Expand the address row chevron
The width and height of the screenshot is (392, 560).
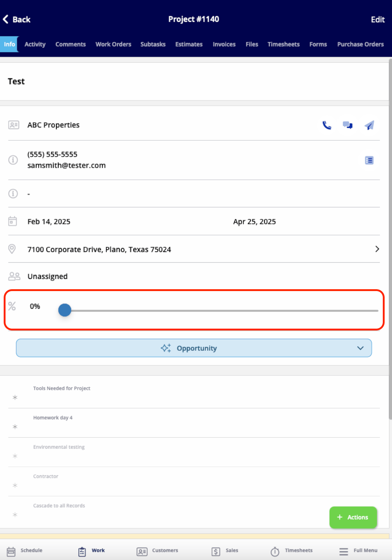pos(377,249)
